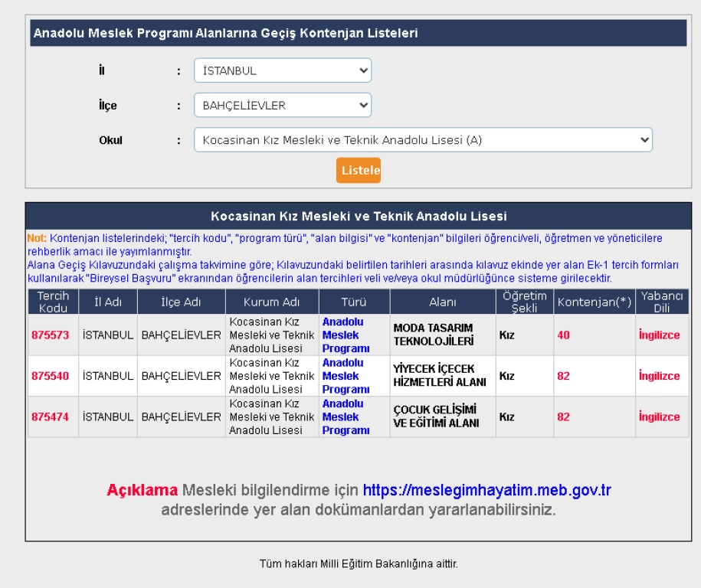The width and height of the screenshot is (701, 588).
Task: Open the meslegimhayatim.meb.gov.tr link
Action: click(486, 490)
